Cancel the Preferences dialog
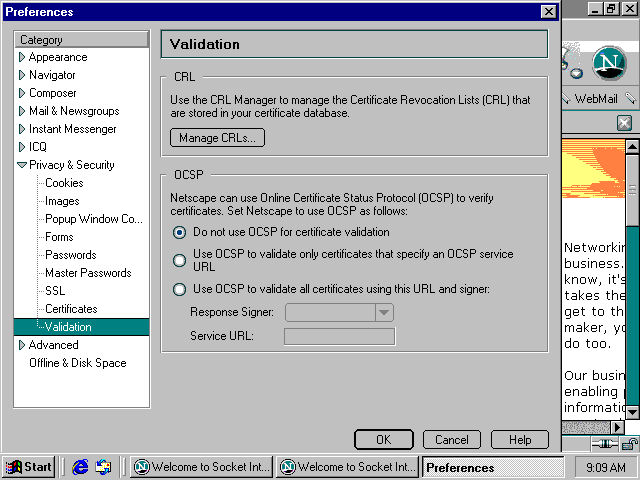The height and width of the screenshot is (480, 640). click(x=452, y=440)
